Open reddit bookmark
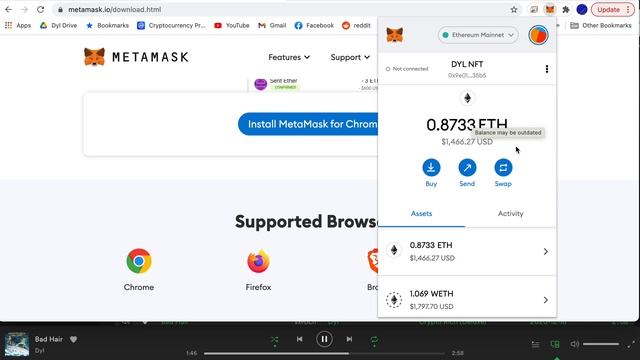The width and height of the screenshot is (640, 360). pyautogui.click(x=356, y=25)
